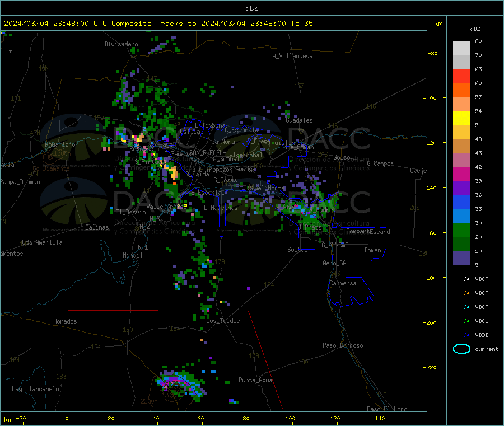504x426 pixels.
Task: Select the slate purple 5-10 dBZ color swatch
Action: point(461,258)
